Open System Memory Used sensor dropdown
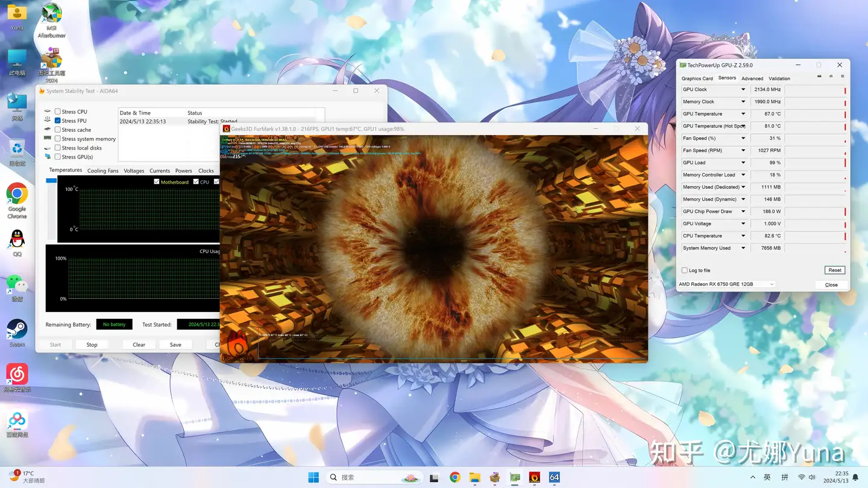The image size is (868, 488). point(743,248)
